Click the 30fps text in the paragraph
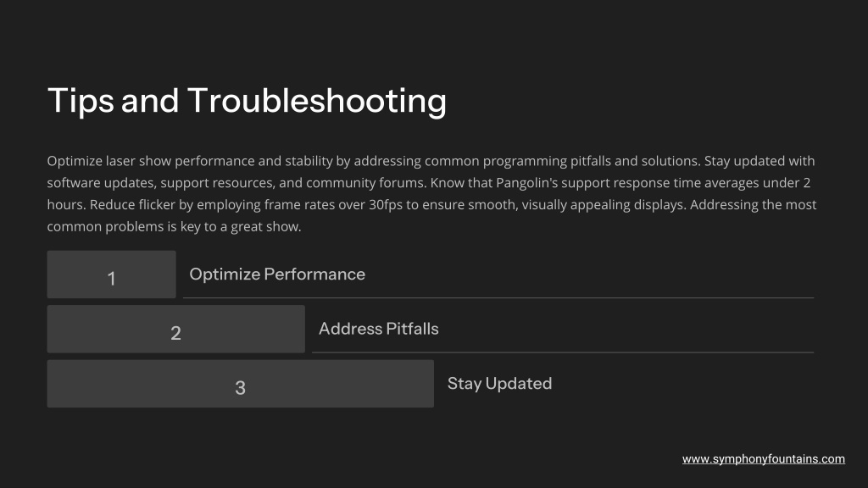Image resolution: width=868 pixels, height=488 pixels. 386,205
